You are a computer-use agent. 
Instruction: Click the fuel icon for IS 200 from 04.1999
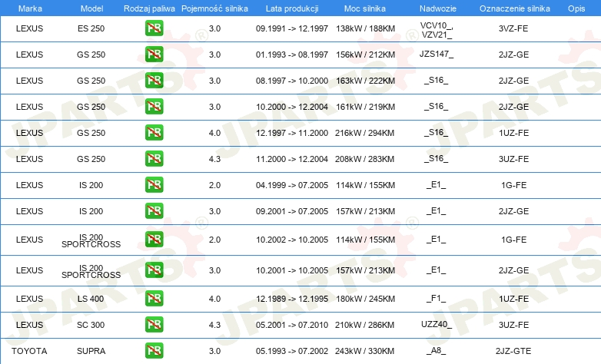click(x=154, y=184)
